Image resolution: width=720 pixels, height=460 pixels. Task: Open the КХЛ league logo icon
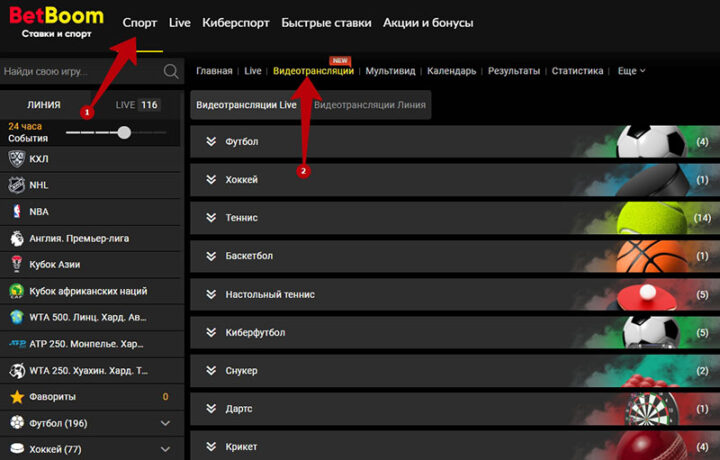click(16, 159)
